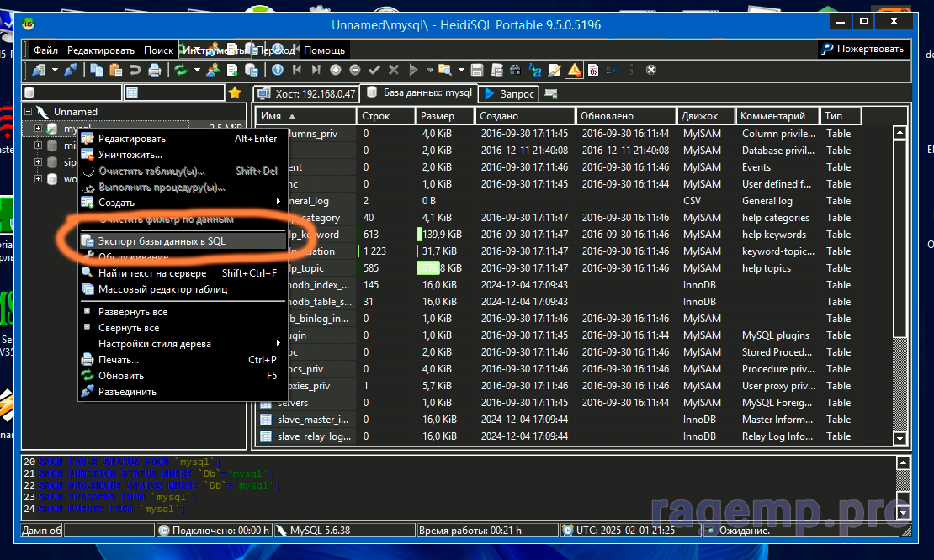Click the green Refresh toolbar icon
934x560 pixels.
180,71
